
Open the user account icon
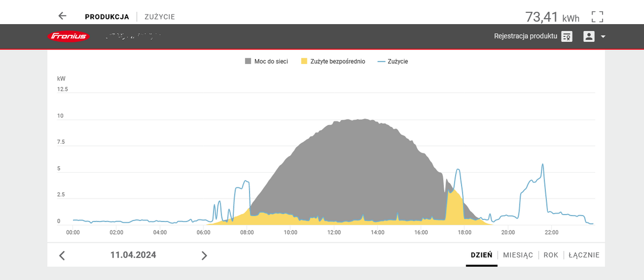click(589, 36)
